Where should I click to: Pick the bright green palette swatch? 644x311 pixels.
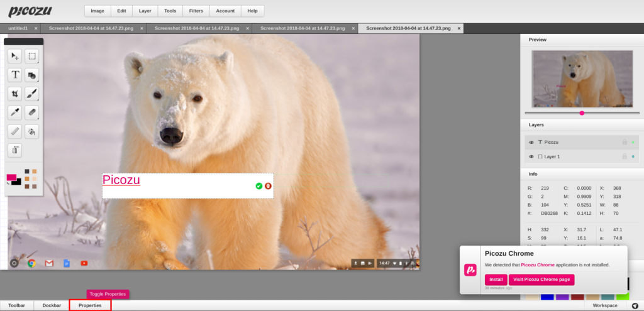(623, 296)
